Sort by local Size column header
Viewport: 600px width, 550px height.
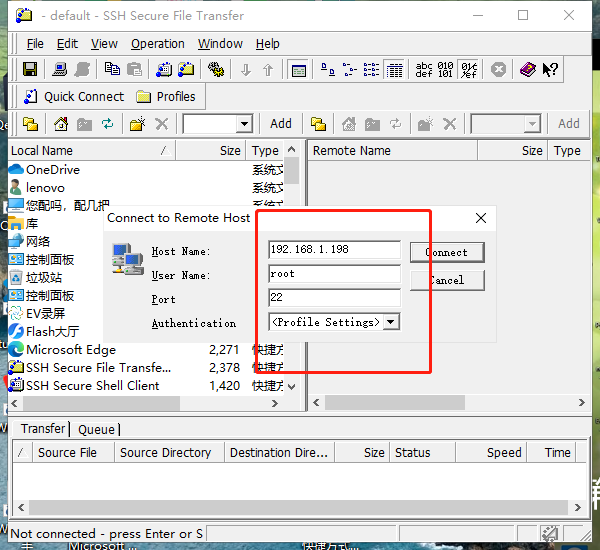pos(210,150)
